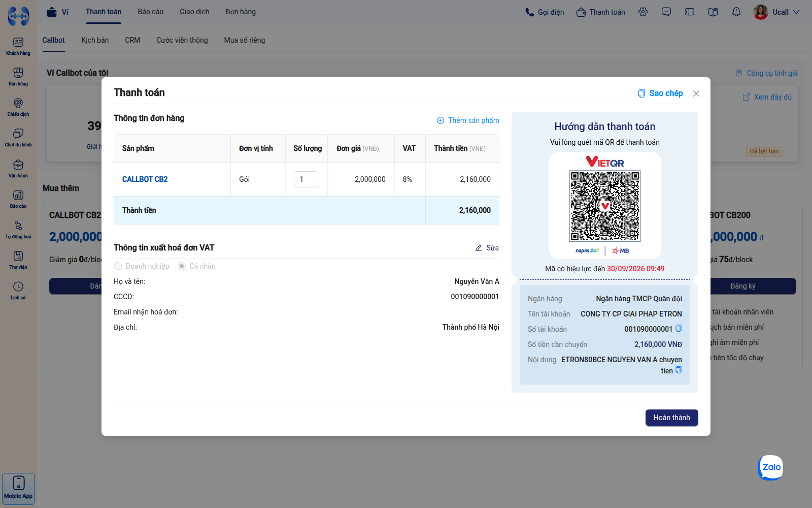Click the QR expiry date 30/09/2026 09:49
812x508 pixels.
[x=636, y=269]
